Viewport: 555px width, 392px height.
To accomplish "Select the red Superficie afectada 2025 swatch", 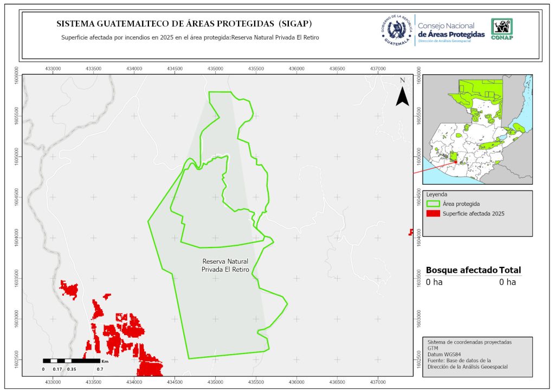I will tap(433, 214).
